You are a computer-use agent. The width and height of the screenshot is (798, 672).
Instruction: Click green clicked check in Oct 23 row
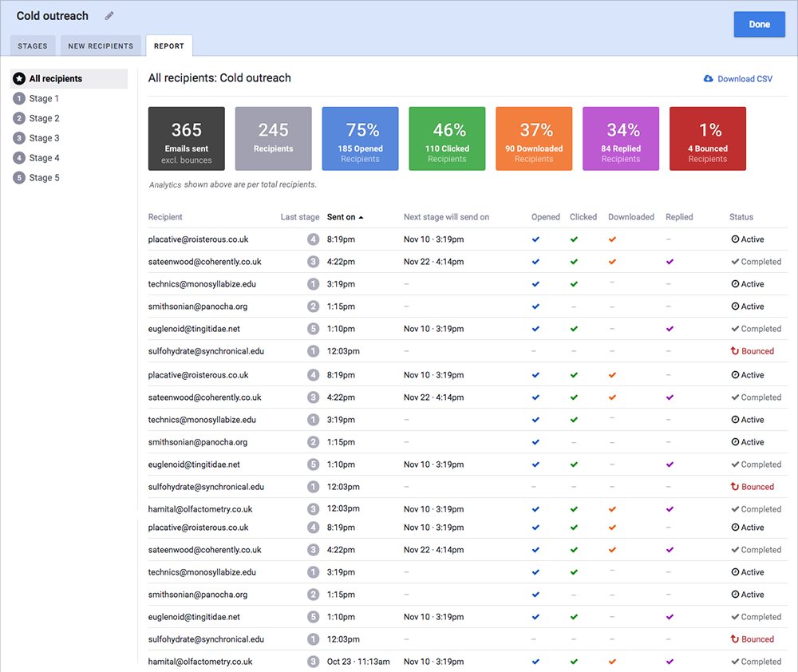point(574,662)
